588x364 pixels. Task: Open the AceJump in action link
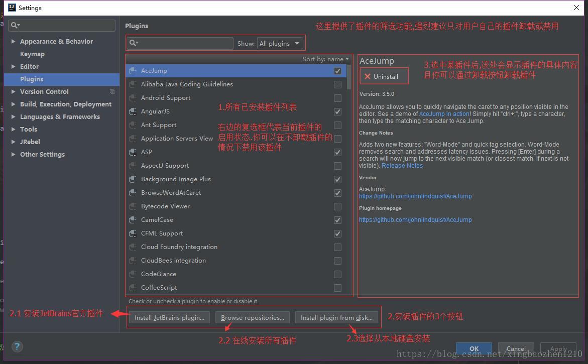pyautogui.click(x=444, y=114)
